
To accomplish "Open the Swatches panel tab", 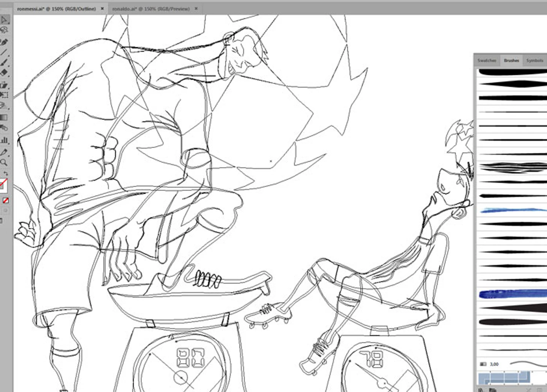I will (x=487, y=60).
